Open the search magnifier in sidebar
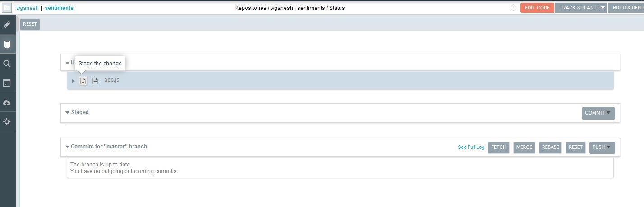 click(x=7, y=64)
